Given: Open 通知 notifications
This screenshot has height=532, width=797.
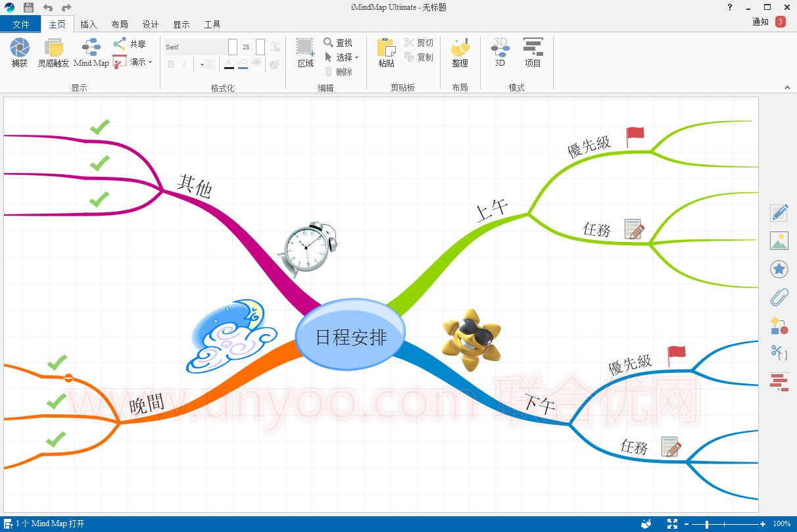Looking at the screenshot, I should click(x=761, y=22).
